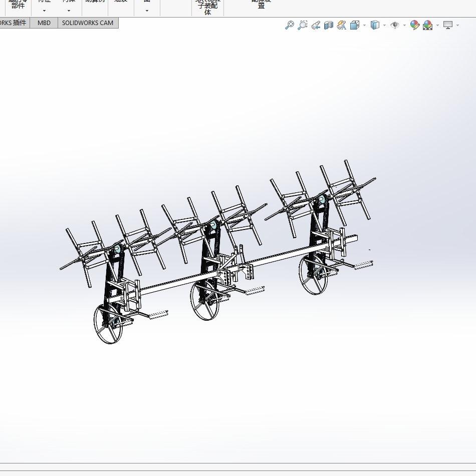476x476 pixels.
Task: Click the 大型装配体设置 ribbon button
Action: 262,4
